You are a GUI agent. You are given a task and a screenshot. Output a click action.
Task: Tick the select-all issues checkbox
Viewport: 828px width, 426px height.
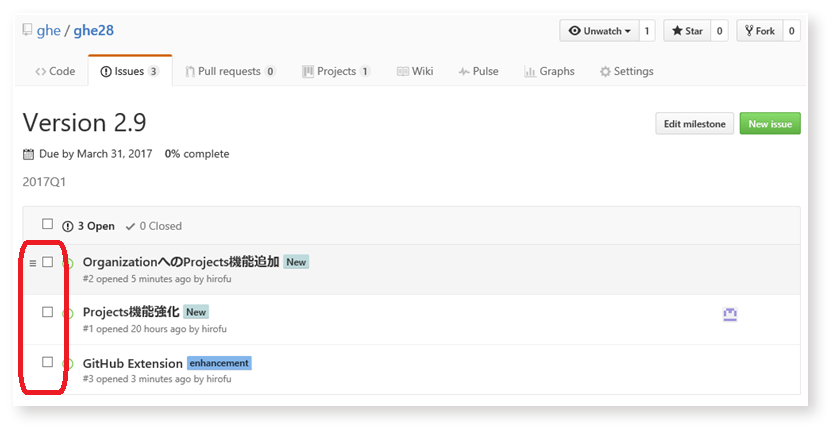pos(48,224)
